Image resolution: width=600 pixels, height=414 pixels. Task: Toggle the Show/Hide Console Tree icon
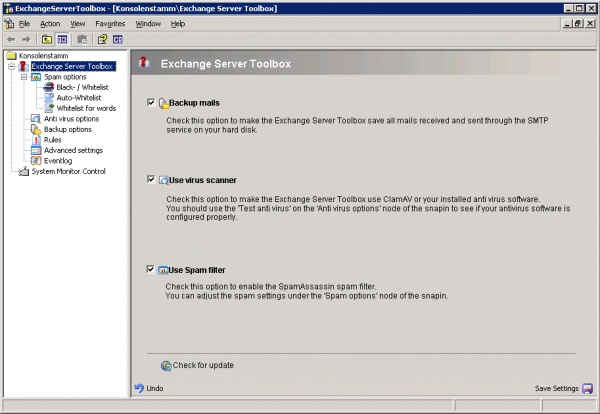pyautogui.click(x=62, y=39)
